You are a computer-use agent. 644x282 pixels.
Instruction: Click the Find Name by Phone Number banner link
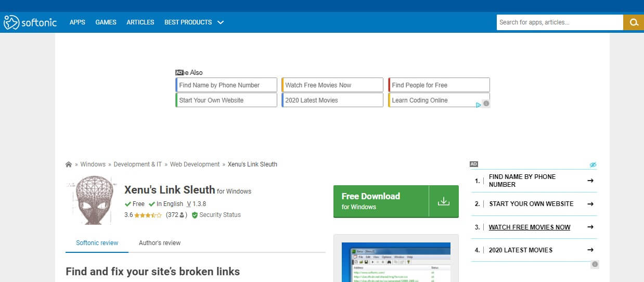226,85
